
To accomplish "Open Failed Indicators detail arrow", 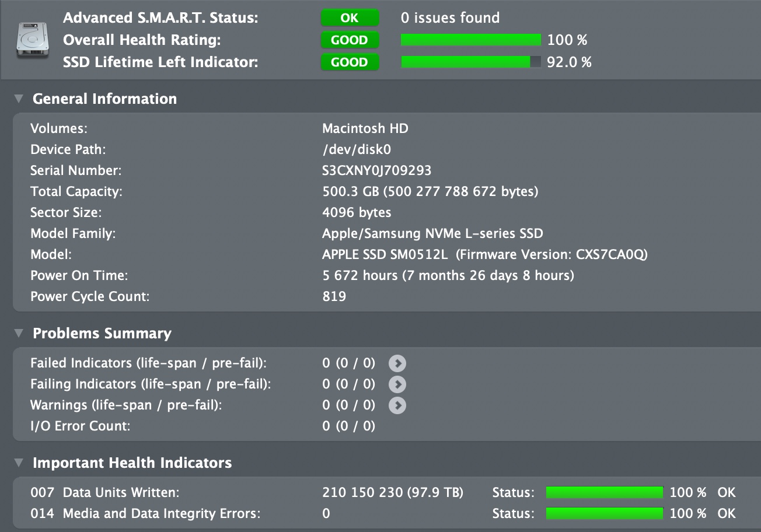I will pyautogui.click(x=397, y=363).
